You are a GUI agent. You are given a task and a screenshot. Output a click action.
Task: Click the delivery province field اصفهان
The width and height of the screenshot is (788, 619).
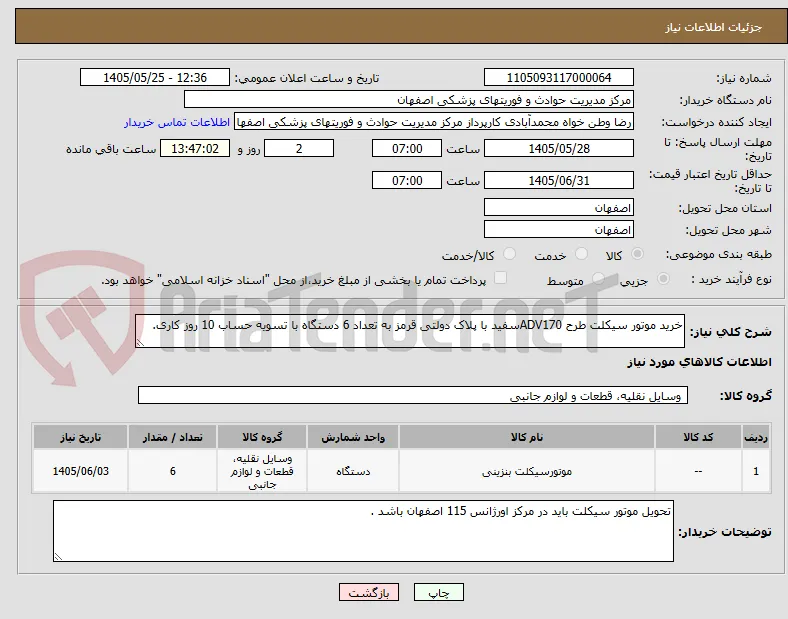coord(559,208)
